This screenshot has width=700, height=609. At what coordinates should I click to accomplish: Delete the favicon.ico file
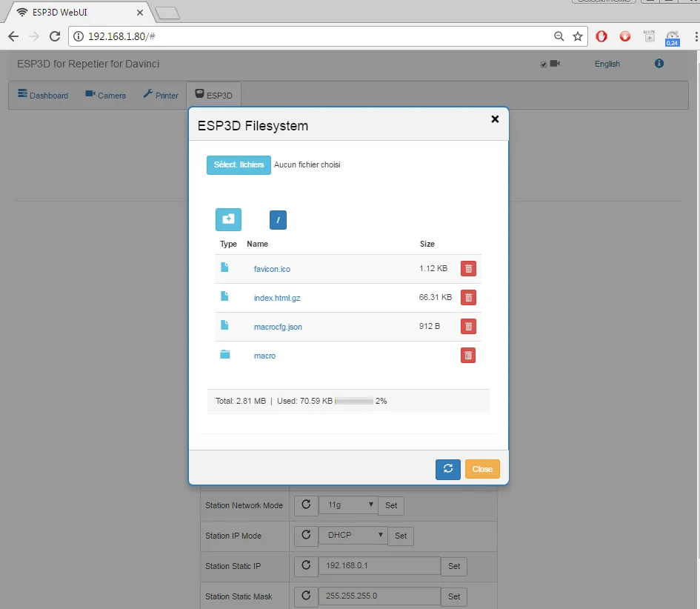468,269
